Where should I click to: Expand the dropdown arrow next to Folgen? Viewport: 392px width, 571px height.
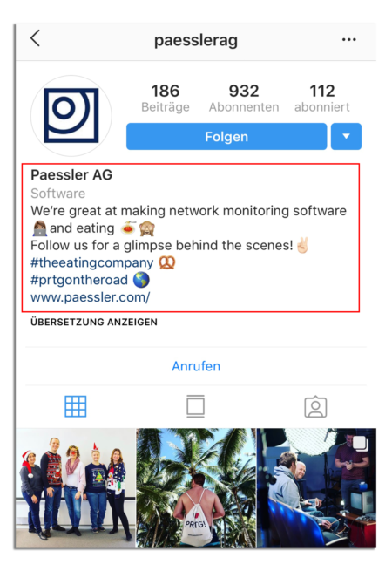pyautogui.click(x=346, y=136)
